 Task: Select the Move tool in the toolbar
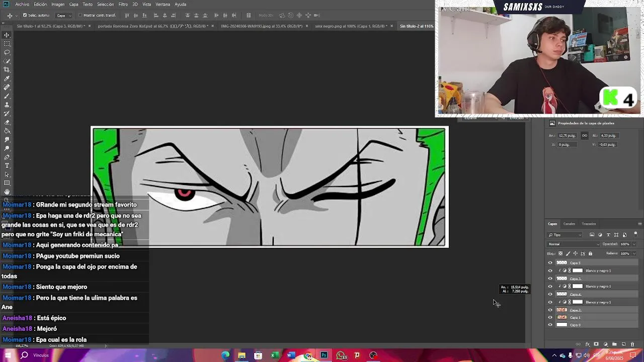[7, 35]
